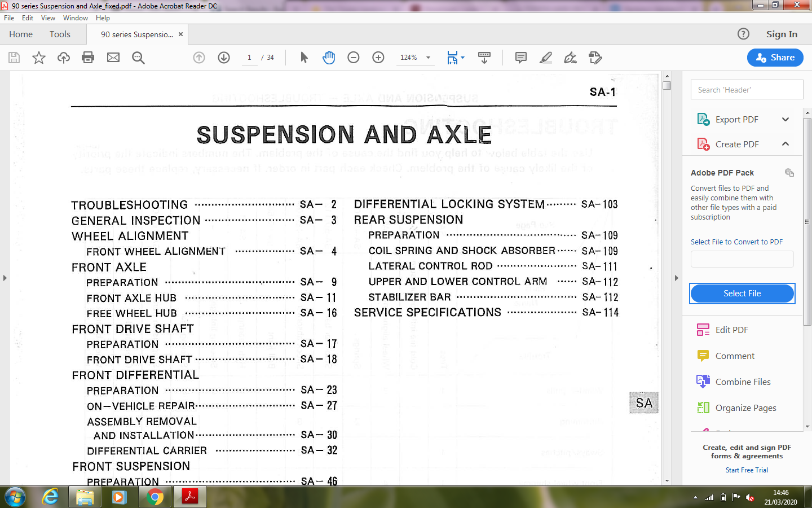Activate the Hand pan tool
Viewport: 812px width, 508px height.
pos(329,58)
